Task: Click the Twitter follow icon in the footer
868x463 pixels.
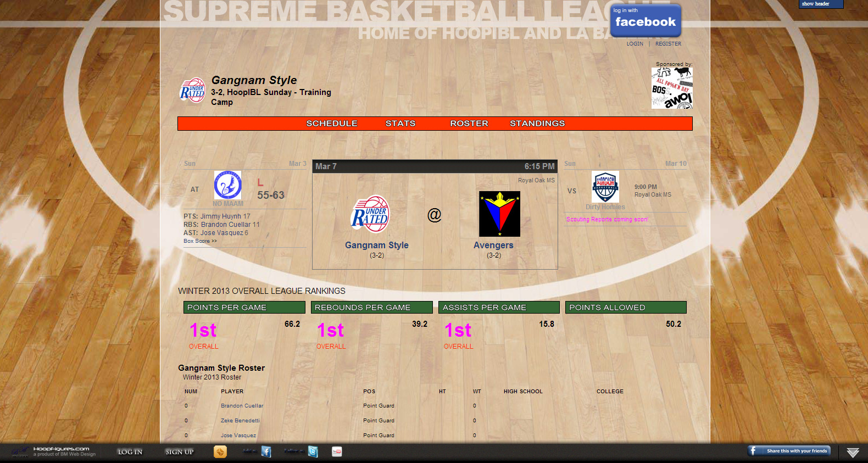Action: [x=313, y=451]
